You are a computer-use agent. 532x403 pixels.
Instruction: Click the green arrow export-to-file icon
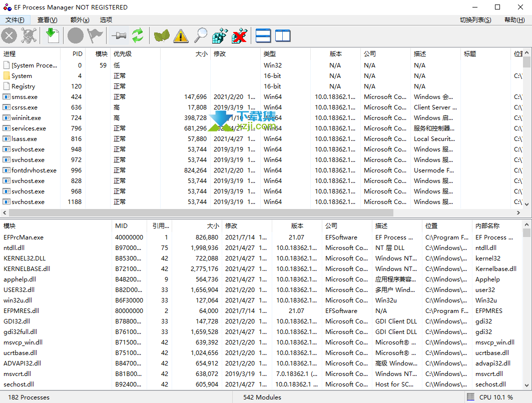coord(52,35)
